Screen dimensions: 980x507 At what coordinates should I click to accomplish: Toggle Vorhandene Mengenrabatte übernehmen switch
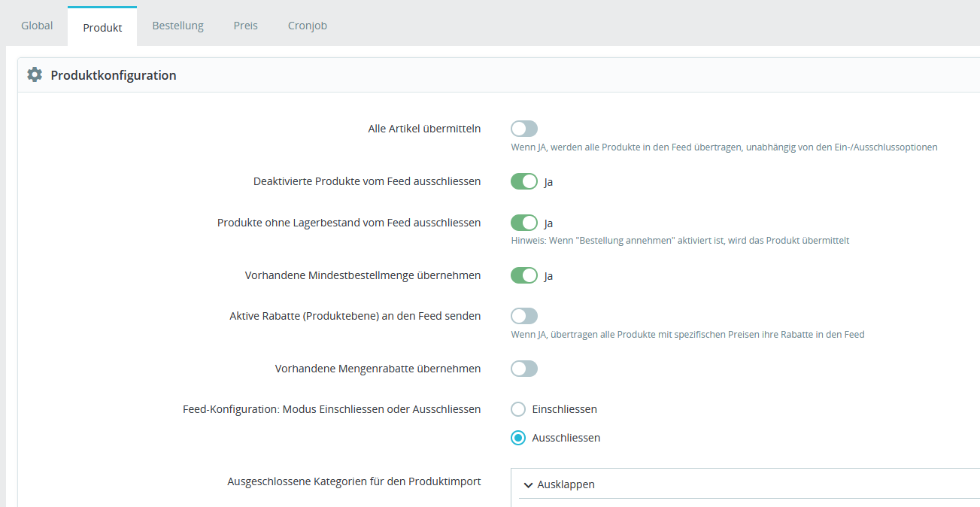(x=524, y=369)
